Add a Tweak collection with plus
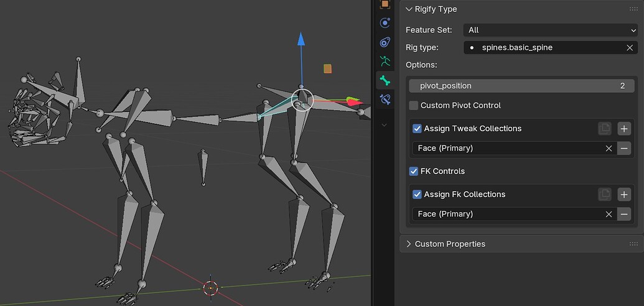 click(x=624, y=129)
